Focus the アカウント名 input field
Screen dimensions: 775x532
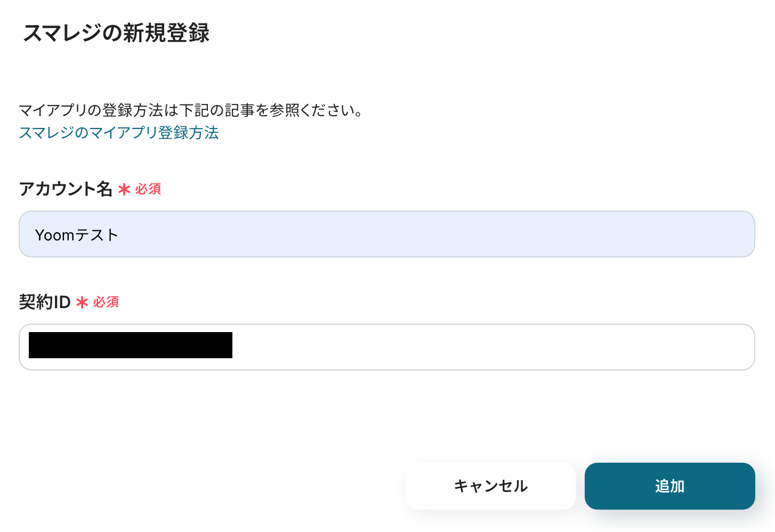pyautogui.click(x=386, y=234)
